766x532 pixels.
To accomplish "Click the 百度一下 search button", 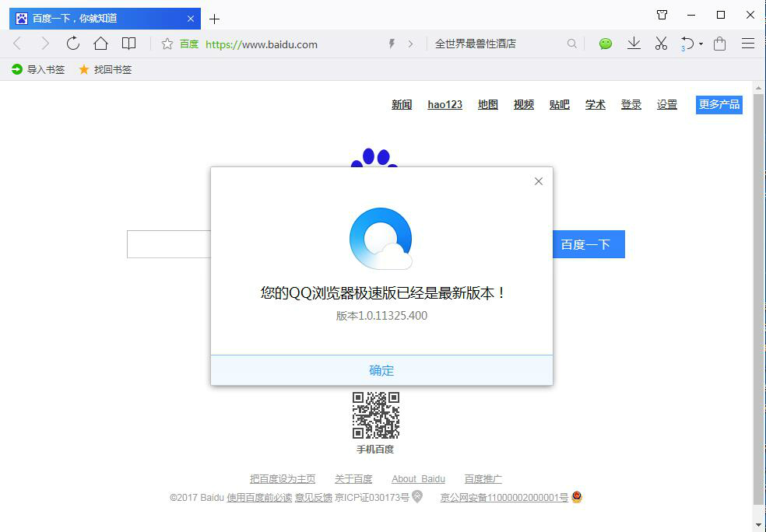I will [589, 244].
